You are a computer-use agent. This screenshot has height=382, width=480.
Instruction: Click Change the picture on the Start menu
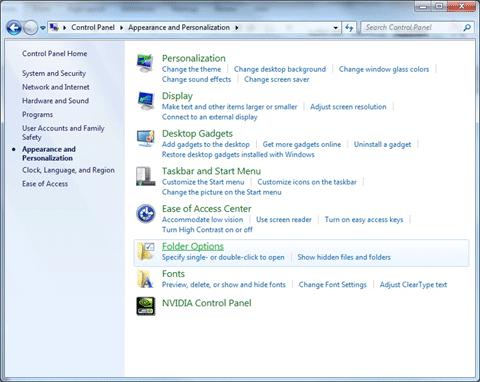[x=222, y=192]
